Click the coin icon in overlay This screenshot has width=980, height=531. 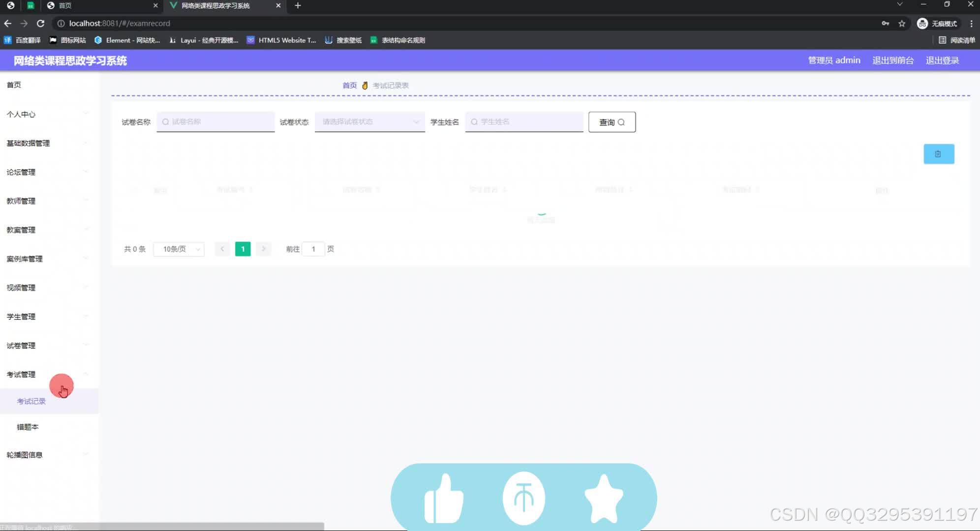[524, 498]
